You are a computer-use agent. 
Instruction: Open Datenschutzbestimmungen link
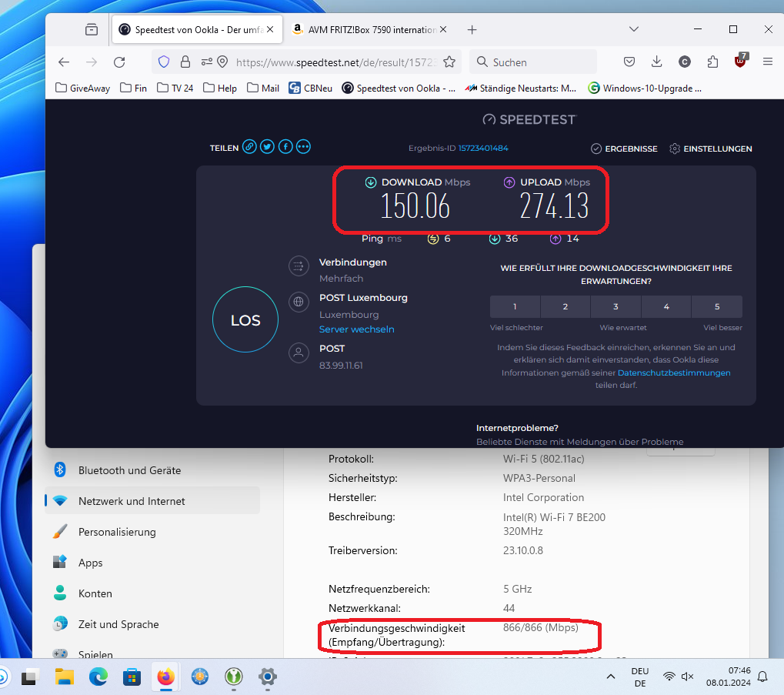pyautogui.click(x=674, y=373)
